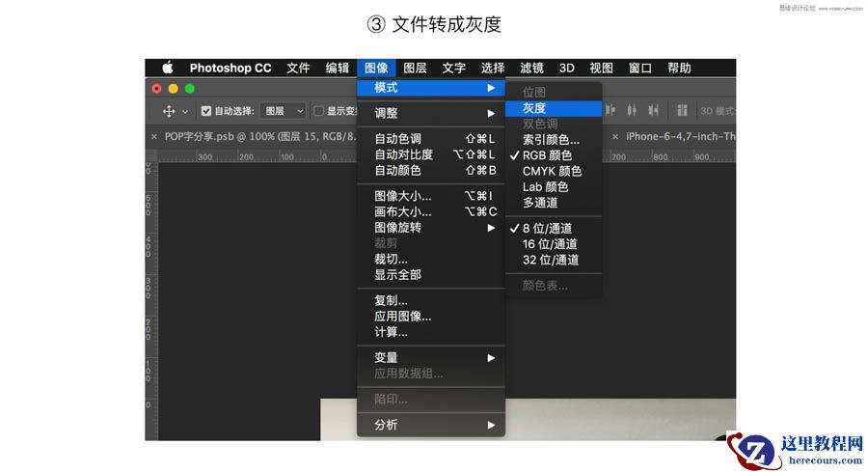Open the Photoshop CC application menu
The image size is (868, 472).
[231, 69]
